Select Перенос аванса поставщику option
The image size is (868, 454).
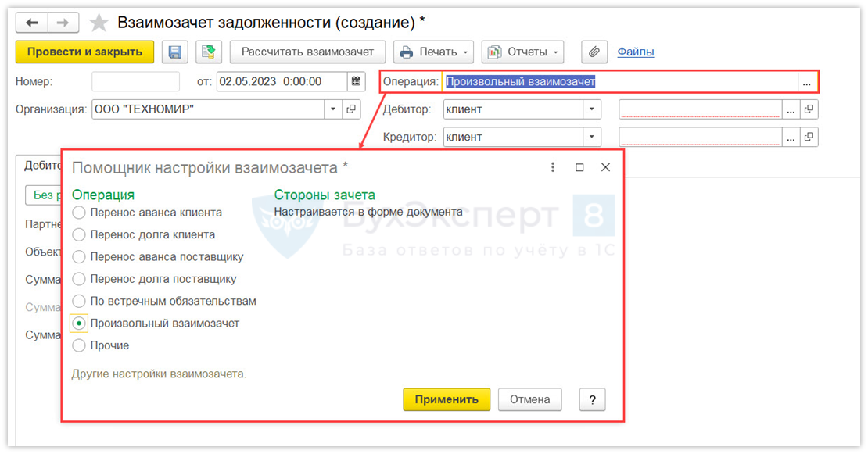(158, 256)
